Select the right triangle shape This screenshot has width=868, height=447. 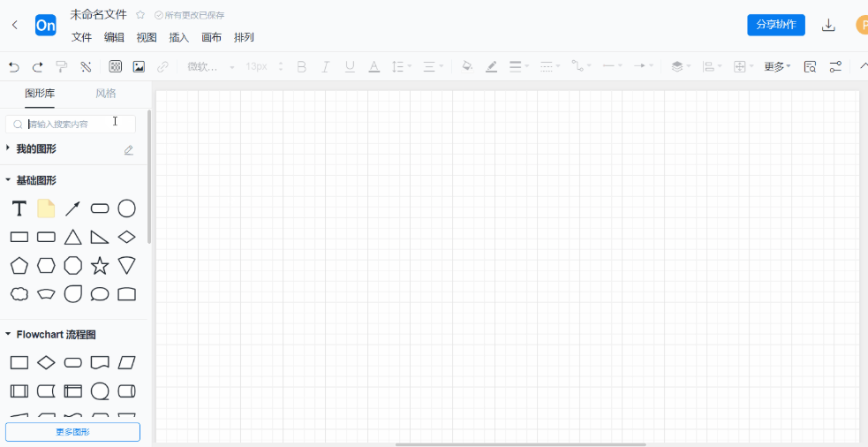[x=100, y=237]
